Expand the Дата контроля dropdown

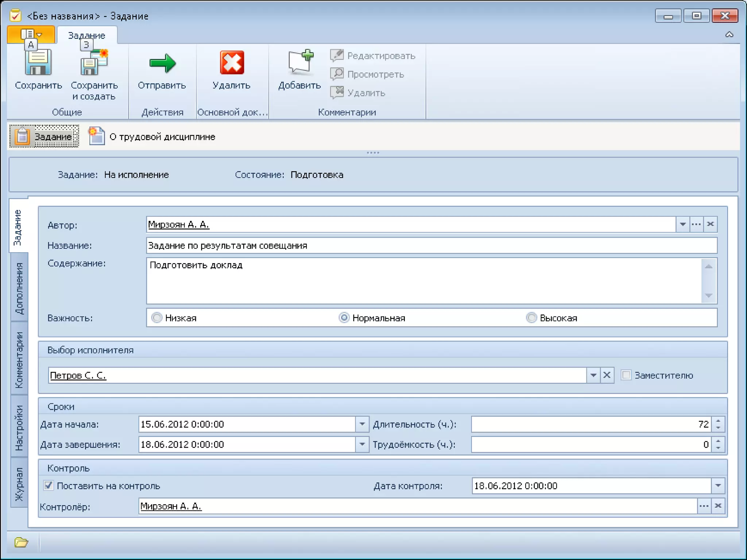point(718,486)
